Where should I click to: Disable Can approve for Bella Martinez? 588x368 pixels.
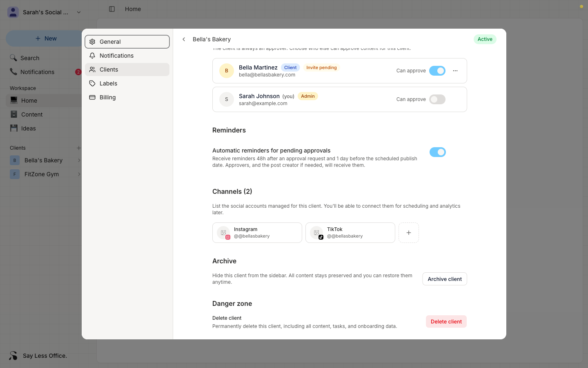[437, 71]
